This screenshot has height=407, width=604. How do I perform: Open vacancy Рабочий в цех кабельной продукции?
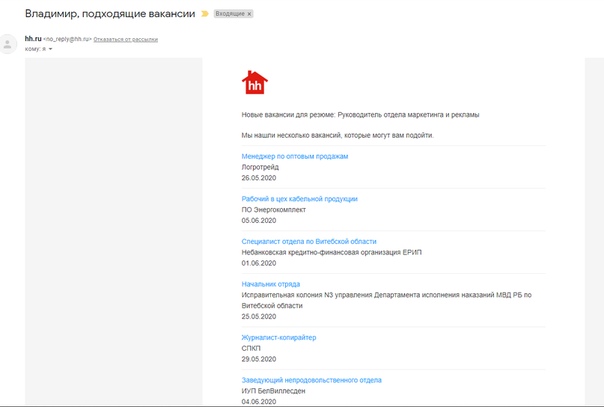299,199
